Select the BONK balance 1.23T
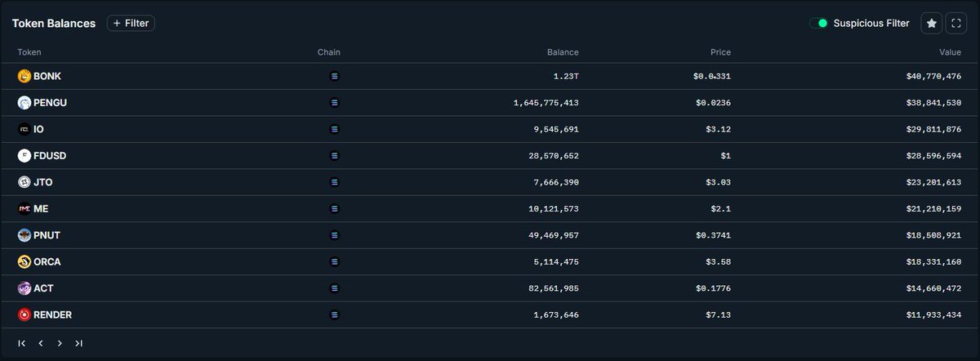The height and width of the screenshot is (361, 980). 566,76
